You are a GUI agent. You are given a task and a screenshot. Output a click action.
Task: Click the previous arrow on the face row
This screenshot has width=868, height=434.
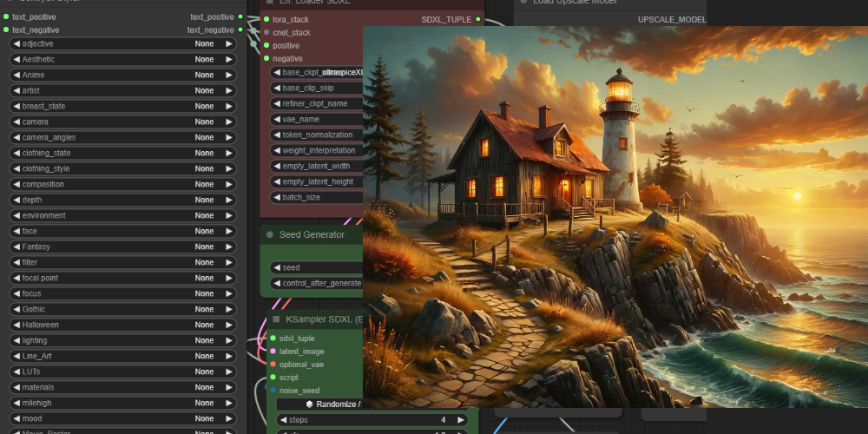coord(16,231)
